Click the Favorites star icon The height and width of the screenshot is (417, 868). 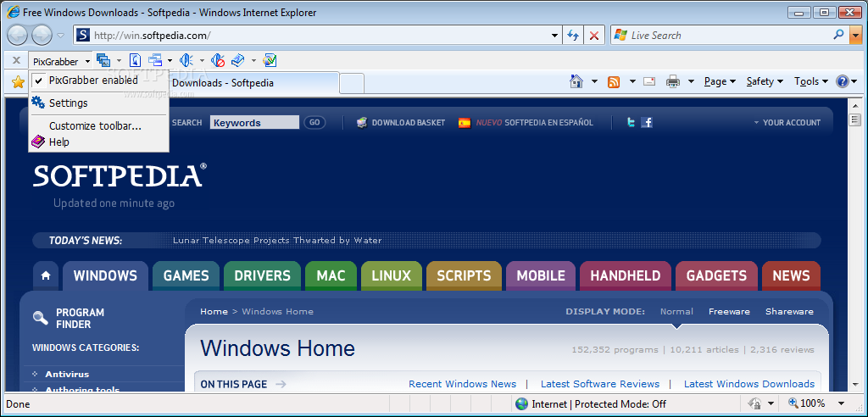tap(19, 82)
